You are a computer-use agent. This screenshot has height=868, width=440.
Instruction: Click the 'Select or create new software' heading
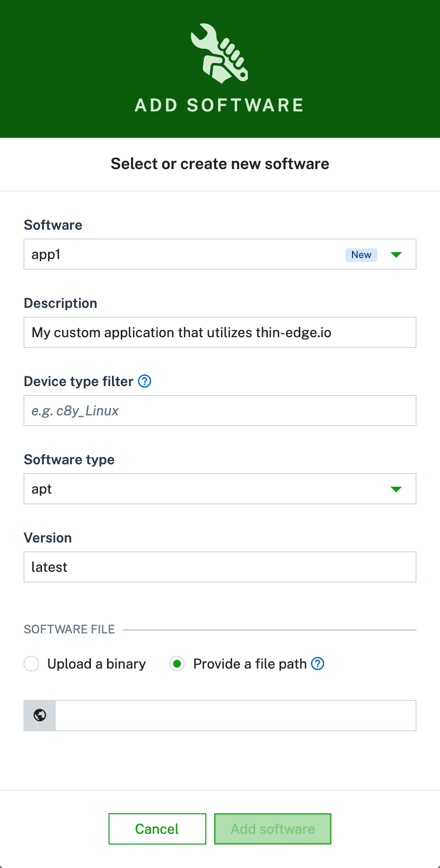(x=220, y=164)
